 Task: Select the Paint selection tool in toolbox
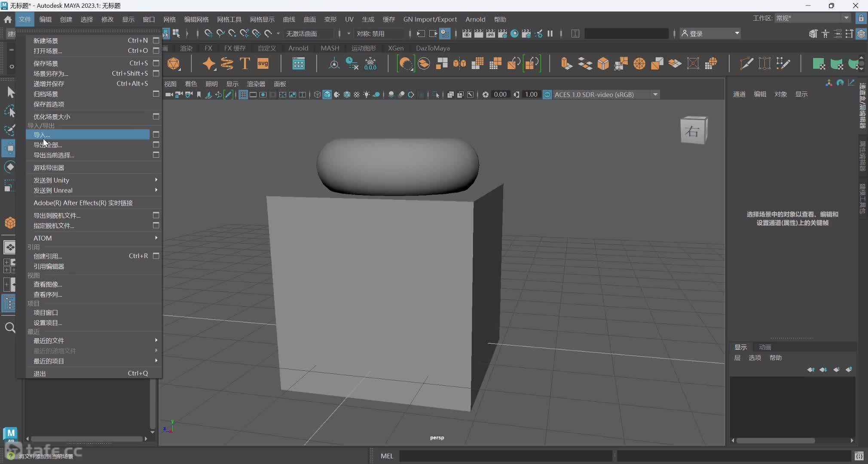(10, 129)
